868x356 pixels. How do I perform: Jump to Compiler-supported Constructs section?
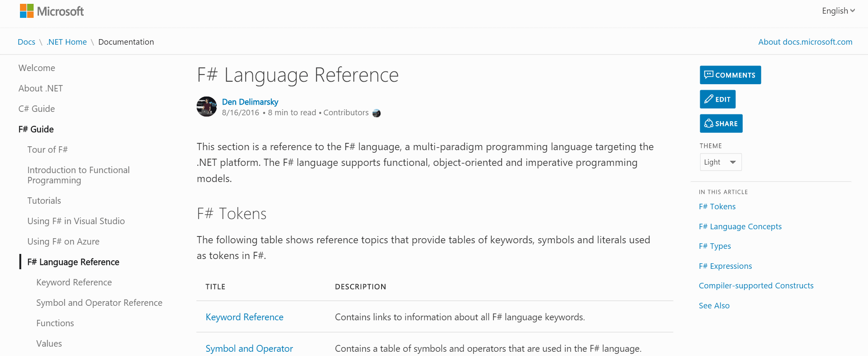pos(756,286)
